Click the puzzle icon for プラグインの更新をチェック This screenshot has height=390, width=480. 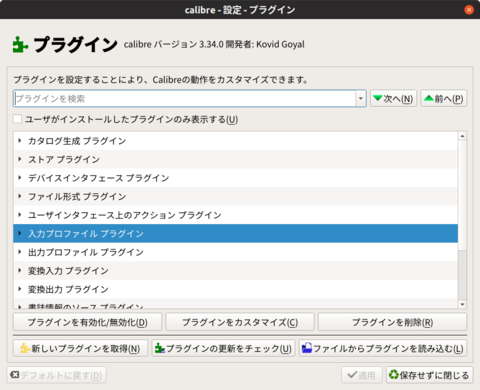(160, 348)
